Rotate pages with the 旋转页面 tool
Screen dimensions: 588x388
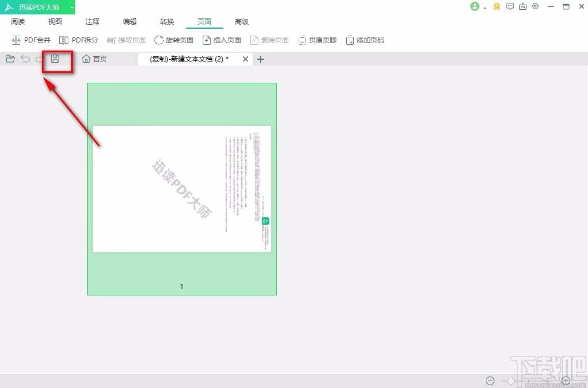coord(173,40)
